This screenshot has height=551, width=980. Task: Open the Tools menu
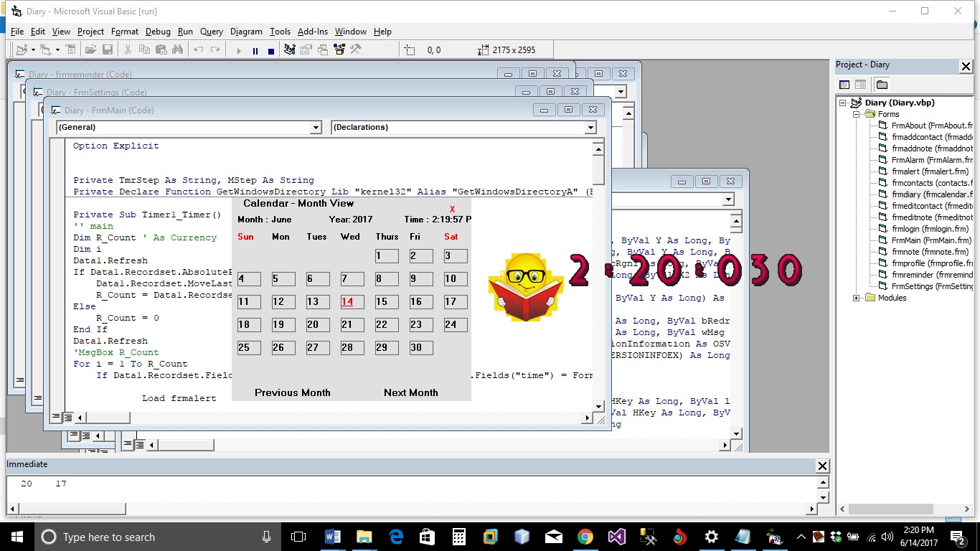[x=280, y=32]
